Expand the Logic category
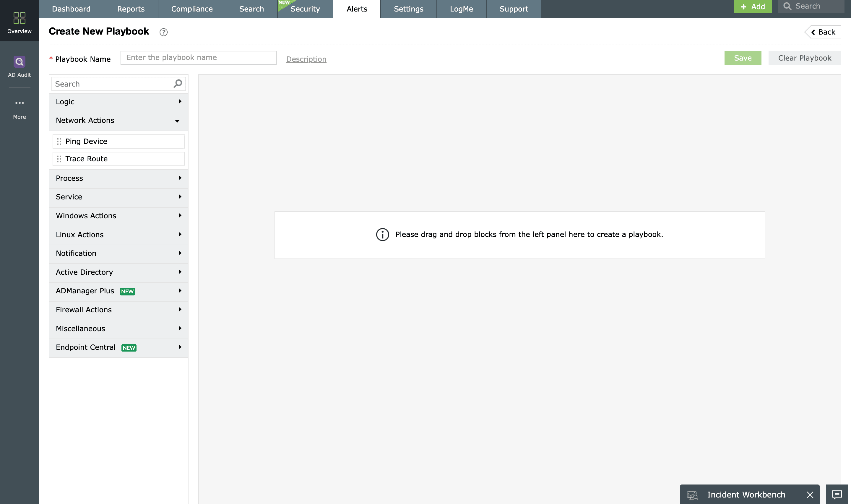851x504 pixels. tap(118, 102)
